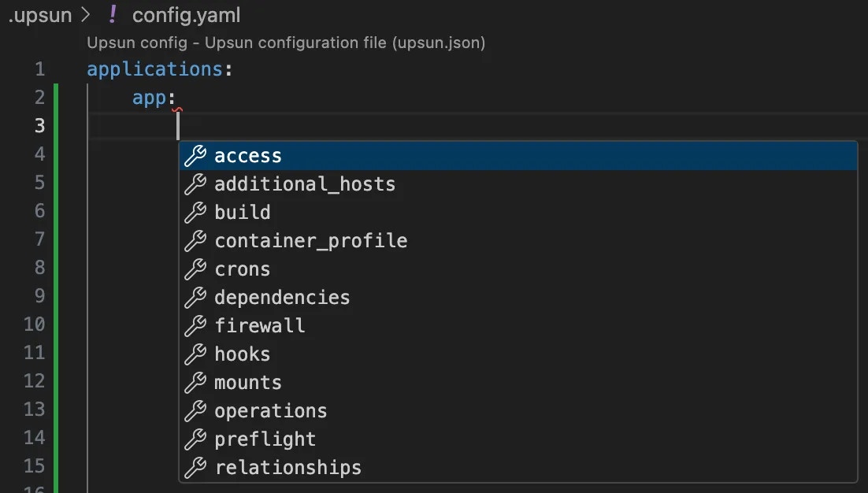Screen dimensions: 868x493
Task: Click ".upsun" in the breadcrumb bar
Action: click(39, 14)
